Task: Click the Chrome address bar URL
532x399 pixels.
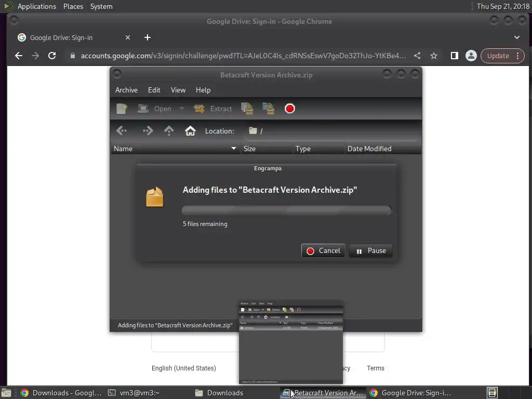Action: pos(243,56)
